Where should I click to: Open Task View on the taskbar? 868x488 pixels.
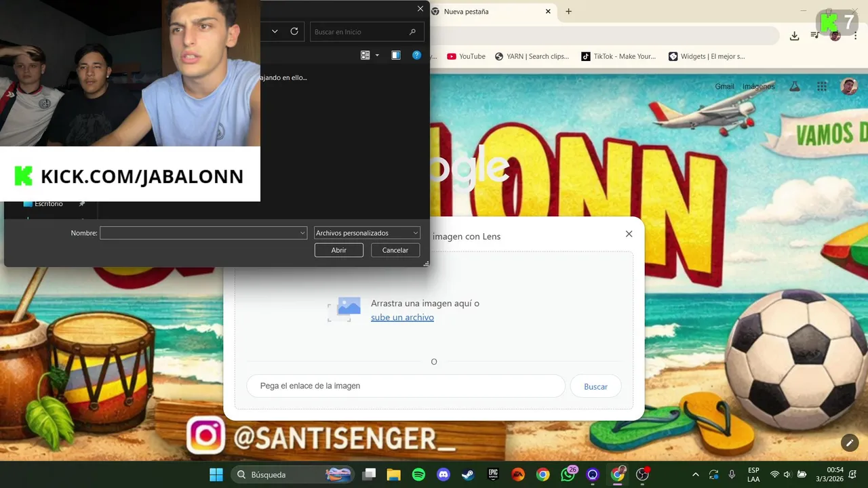369,474
